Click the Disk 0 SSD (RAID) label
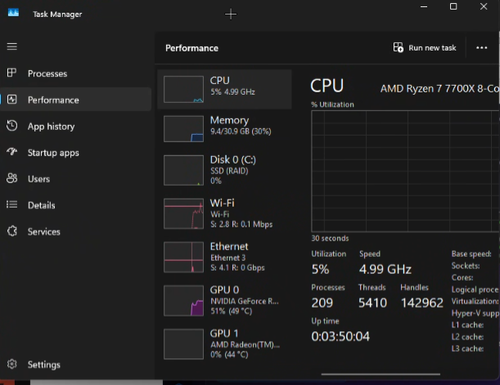Image resolution: width=500 pixels, height=385 pixels. [229, 171]
